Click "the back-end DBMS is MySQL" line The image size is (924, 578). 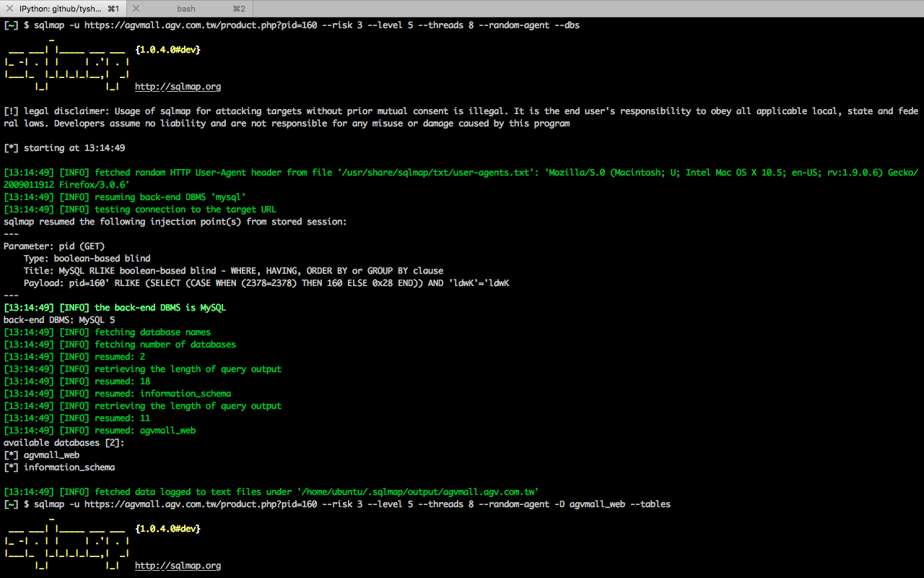pyautogui.click(x=115, y=308)
